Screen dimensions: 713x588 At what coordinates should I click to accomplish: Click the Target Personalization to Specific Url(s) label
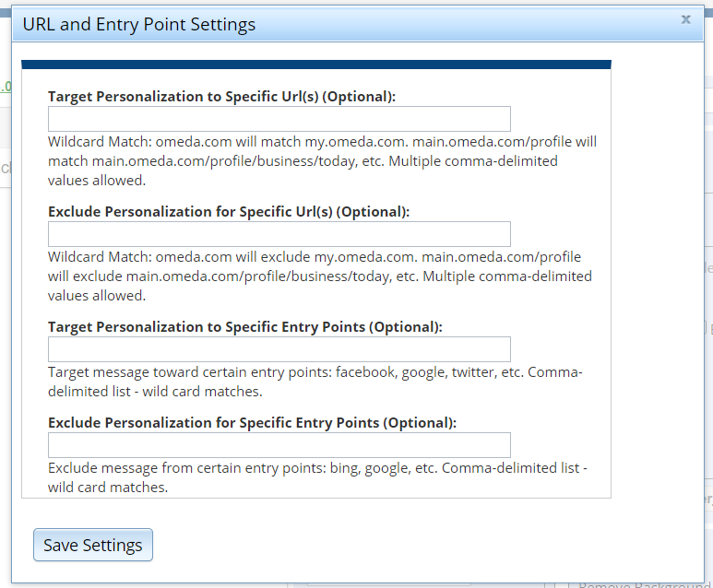click(x=221, y=96)
